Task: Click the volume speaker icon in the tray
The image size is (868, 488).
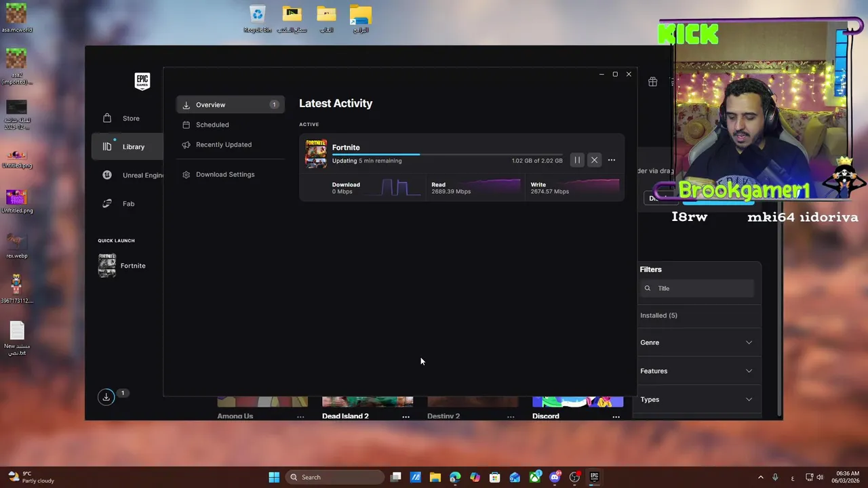Action: point(820,477)
